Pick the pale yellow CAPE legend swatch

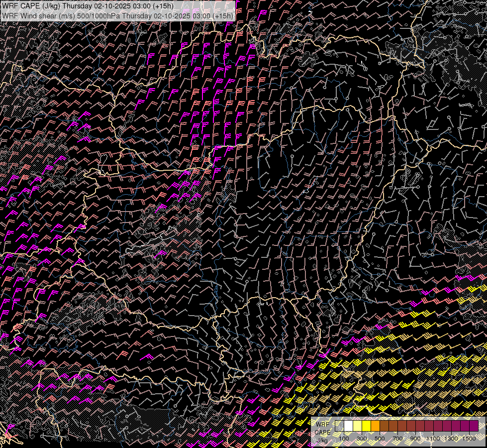coord(357,426)
